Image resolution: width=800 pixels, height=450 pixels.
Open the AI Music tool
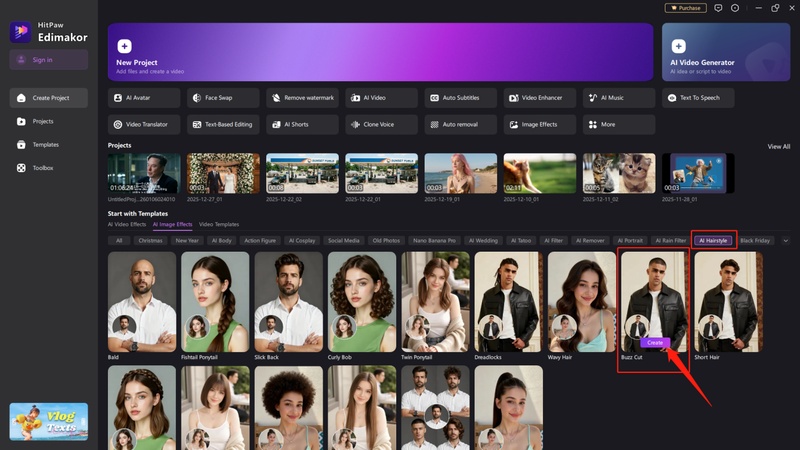click(620, 98)
